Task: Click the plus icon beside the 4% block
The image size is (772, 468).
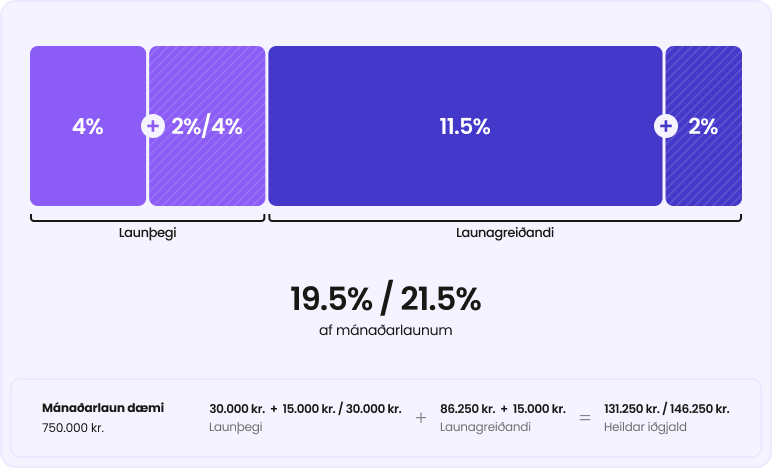Action: point(153,126)
